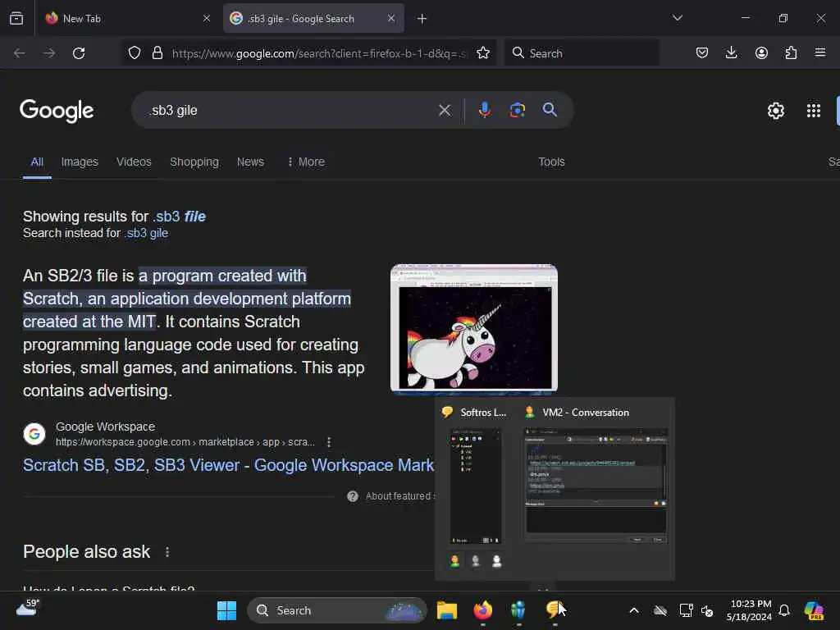View site security via padlock icon
The height and width of the screenshot is (630, 840).
[x=157, y=53]
